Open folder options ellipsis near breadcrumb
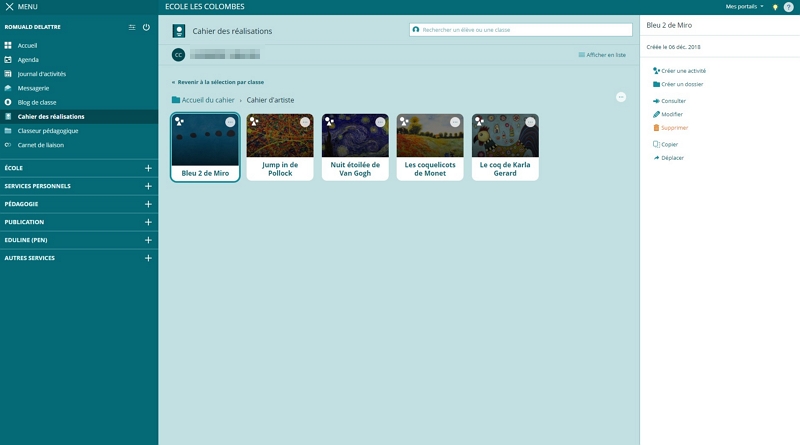The width and height of the screenshot is (800, 445). point(621,97)
